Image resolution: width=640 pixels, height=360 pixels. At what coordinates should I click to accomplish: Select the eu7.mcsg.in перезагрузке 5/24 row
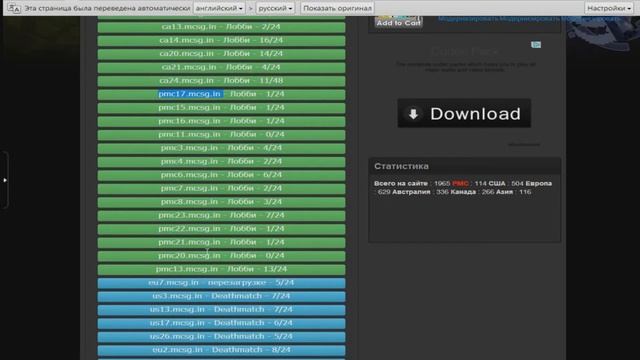tap(221, 283)
